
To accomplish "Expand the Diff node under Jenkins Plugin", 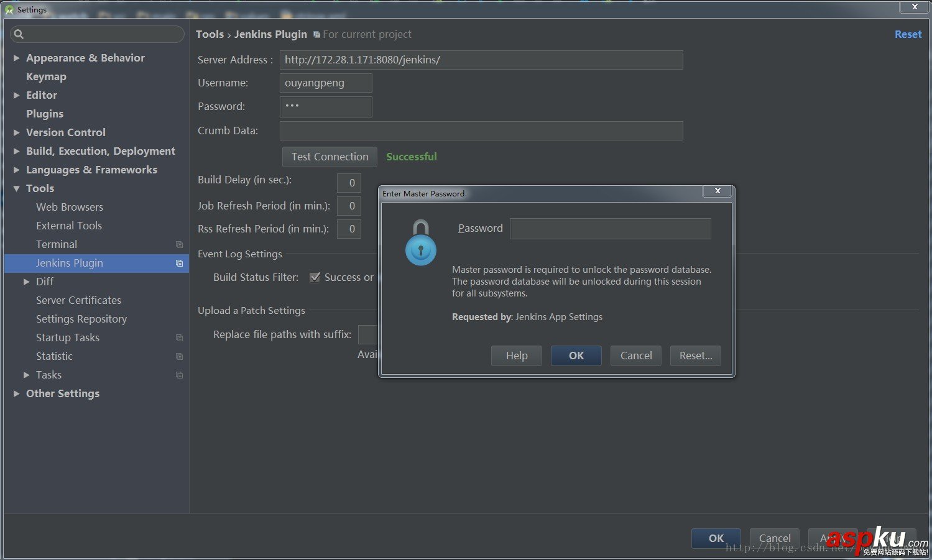I will click(27, 282).
